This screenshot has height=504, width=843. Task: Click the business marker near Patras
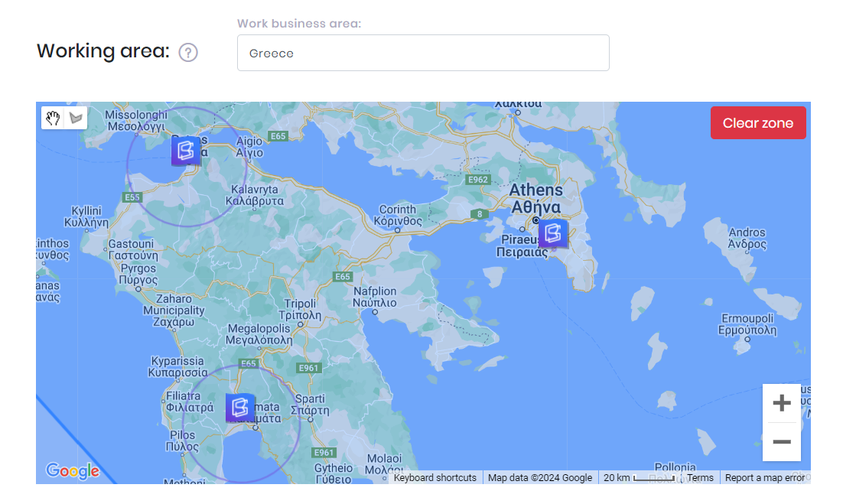coord(186,151)
